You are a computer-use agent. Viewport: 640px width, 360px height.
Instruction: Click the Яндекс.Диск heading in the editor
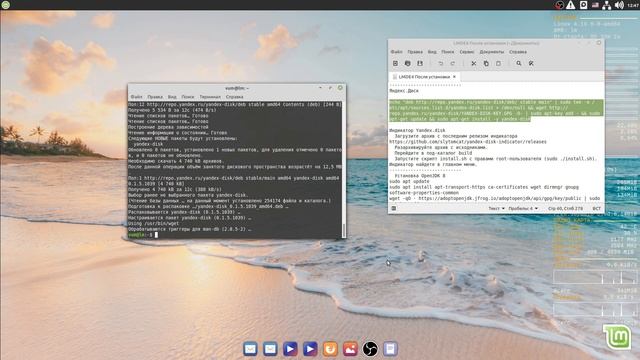(404, 91)
